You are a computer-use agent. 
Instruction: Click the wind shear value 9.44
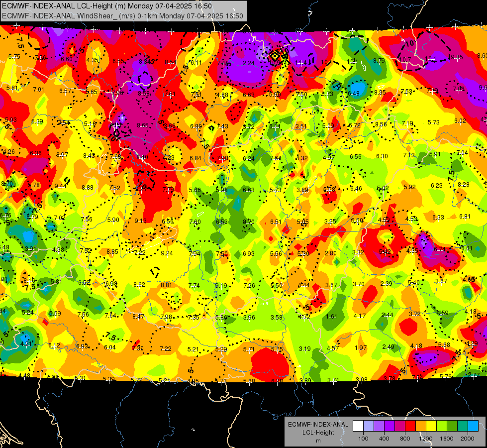[60, 186]
